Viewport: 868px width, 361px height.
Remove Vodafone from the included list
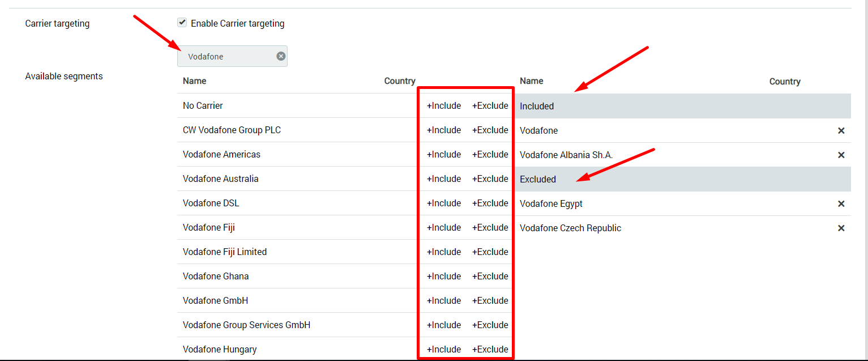tap(841, 130)
